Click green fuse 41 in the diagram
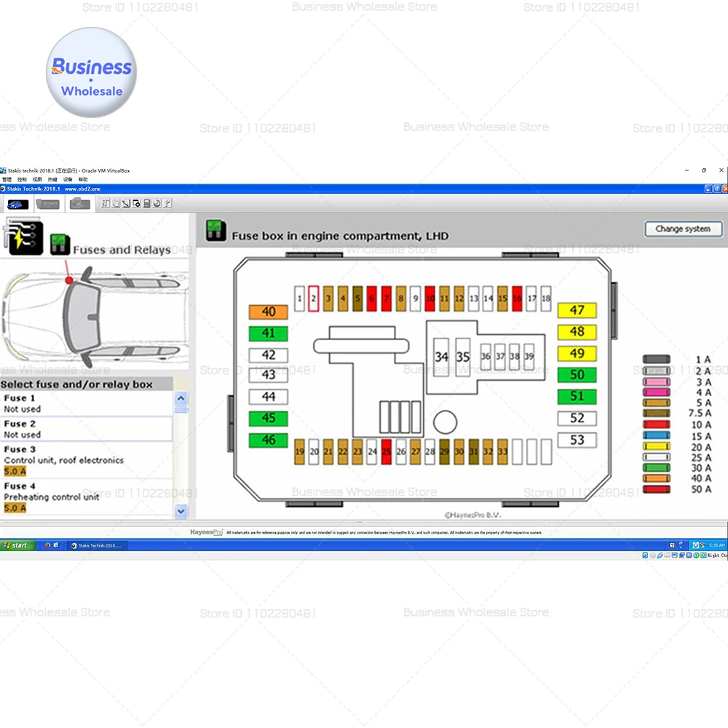Image resolution: width=728 pixels, height=728 pixels. click(x=269, y=334)
